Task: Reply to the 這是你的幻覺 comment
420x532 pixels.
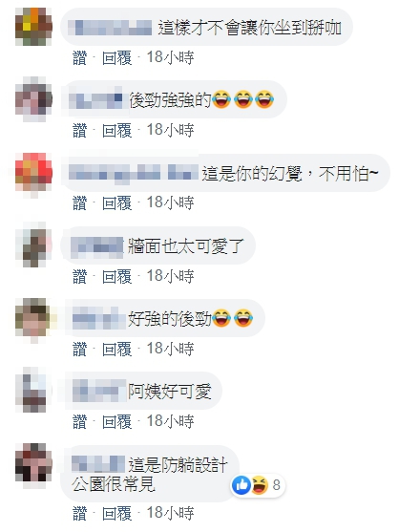Action: point(117,202)
